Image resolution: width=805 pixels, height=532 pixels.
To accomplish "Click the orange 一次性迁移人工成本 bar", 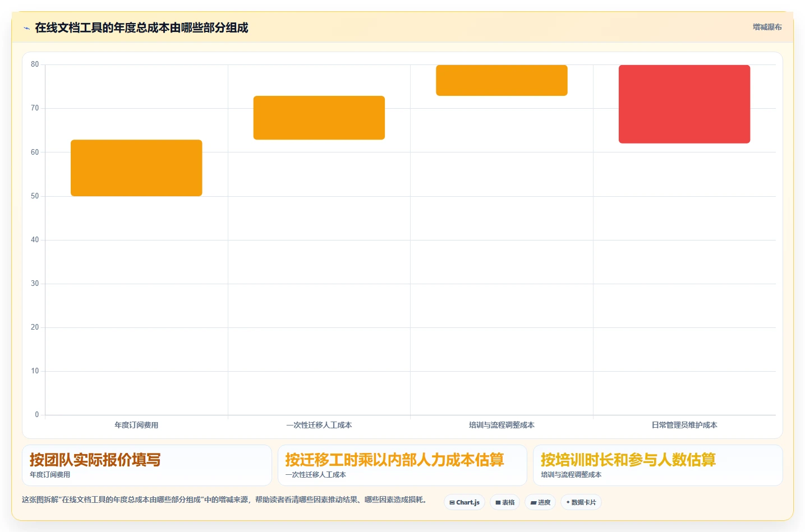I will click(319, 118).
